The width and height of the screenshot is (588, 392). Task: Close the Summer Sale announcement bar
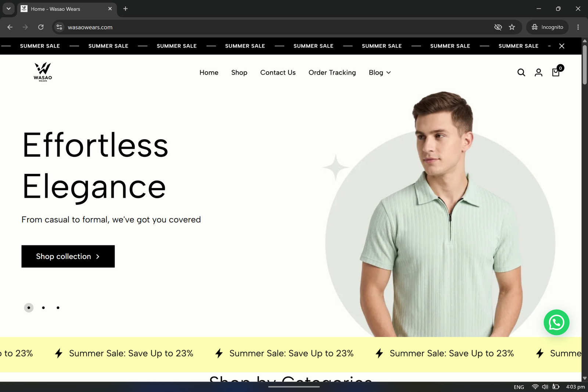click(x=562, y=46)
